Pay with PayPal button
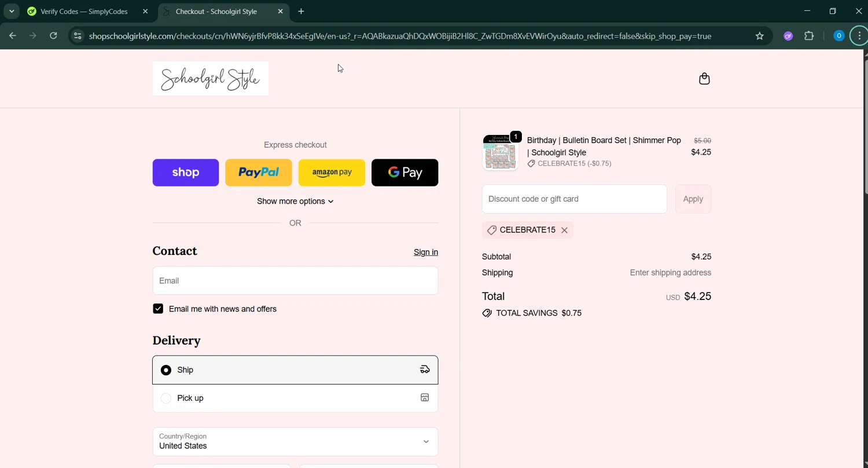868x468 pixels. click(259, 173)
